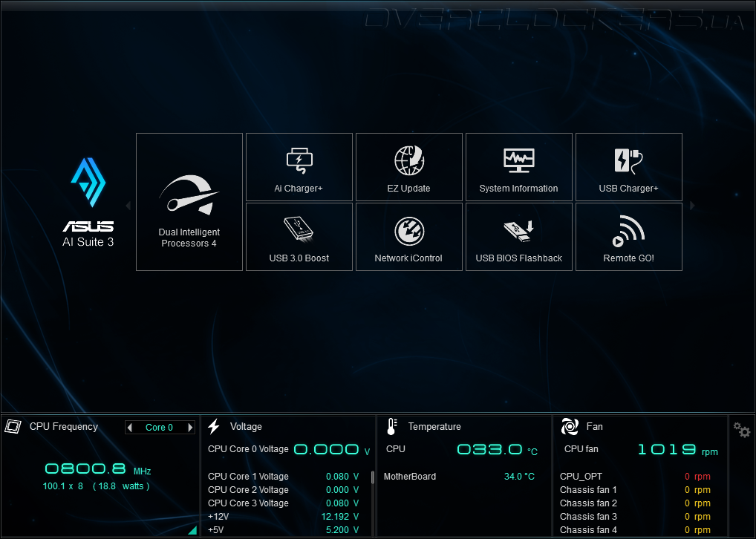Expand CPU Frequency panel corner triangle

tap(192, 530)
